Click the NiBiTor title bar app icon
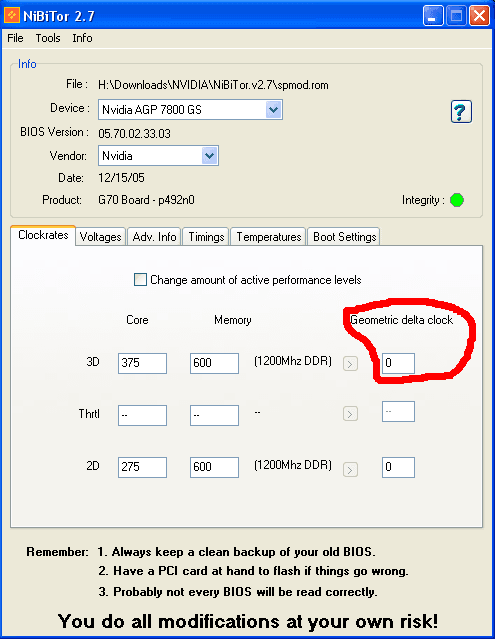 pos(12,15)
